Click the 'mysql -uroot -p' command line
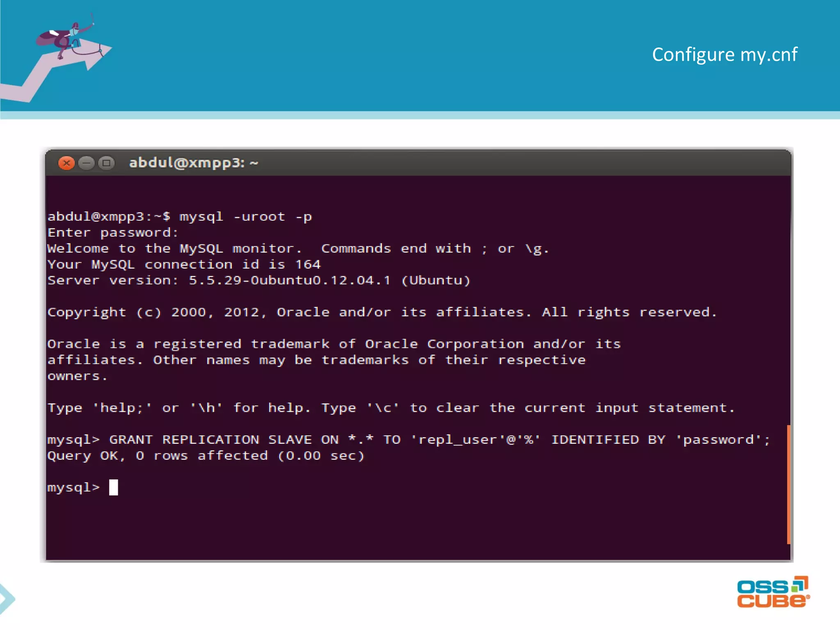 click(x=180, y=217)
